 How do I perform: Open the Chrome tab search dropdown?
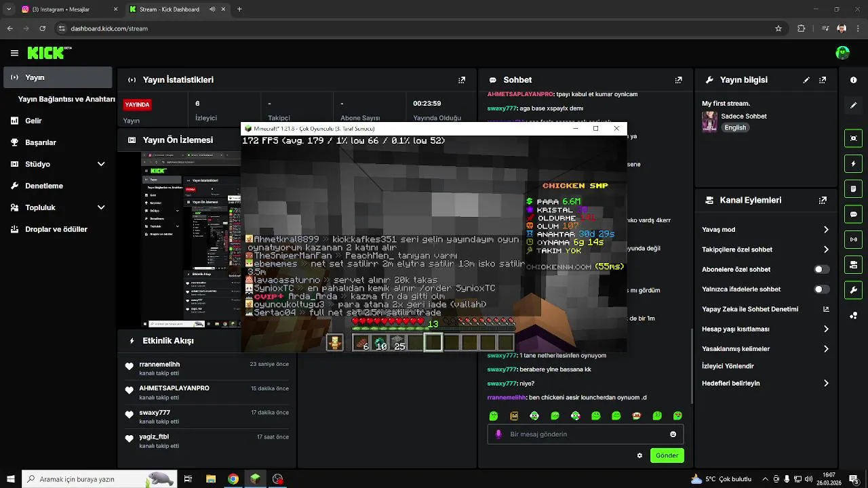(x=9, y=9)
